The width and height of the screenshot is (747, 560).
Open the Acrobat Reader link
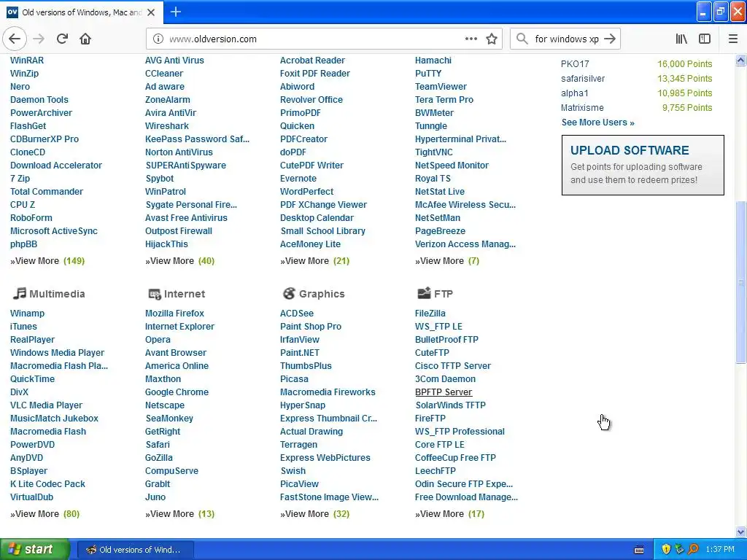point(312,61)
